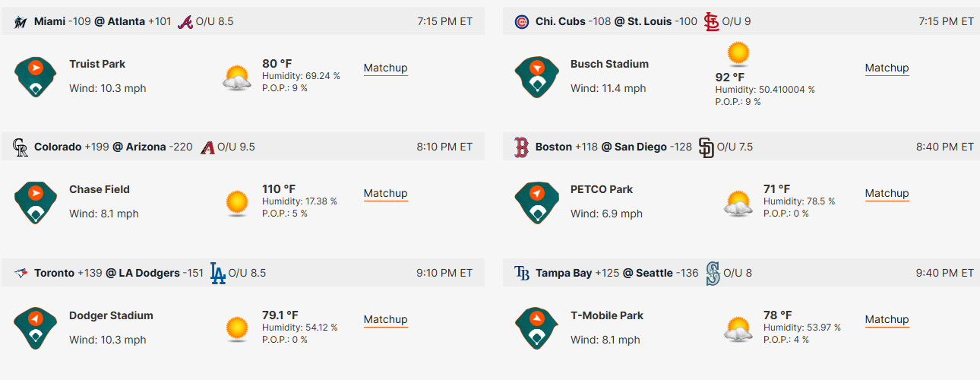Open Matchup link for Boston at San Diego
This screenshot has height=380, width=980.
point(887,194)
